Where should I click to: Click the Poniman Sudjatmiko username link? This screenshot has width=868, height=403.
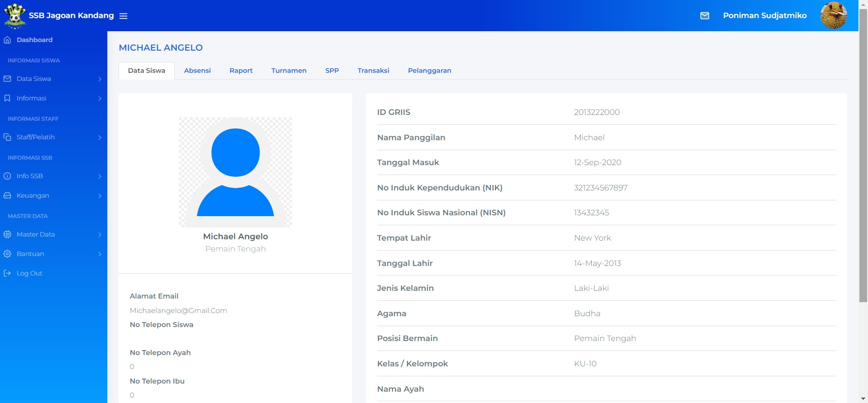point(765,15)
